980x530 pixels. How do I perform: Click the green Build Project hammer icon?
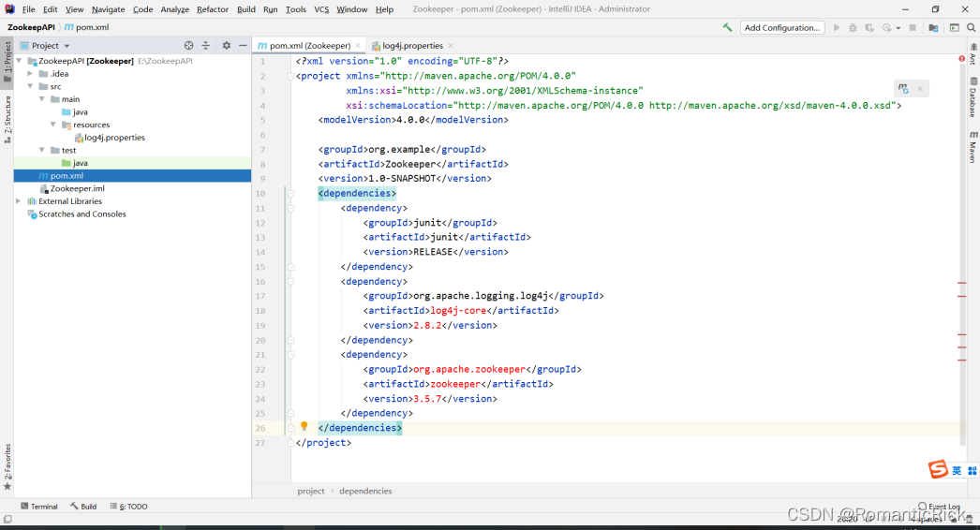[x=727, y=27]
